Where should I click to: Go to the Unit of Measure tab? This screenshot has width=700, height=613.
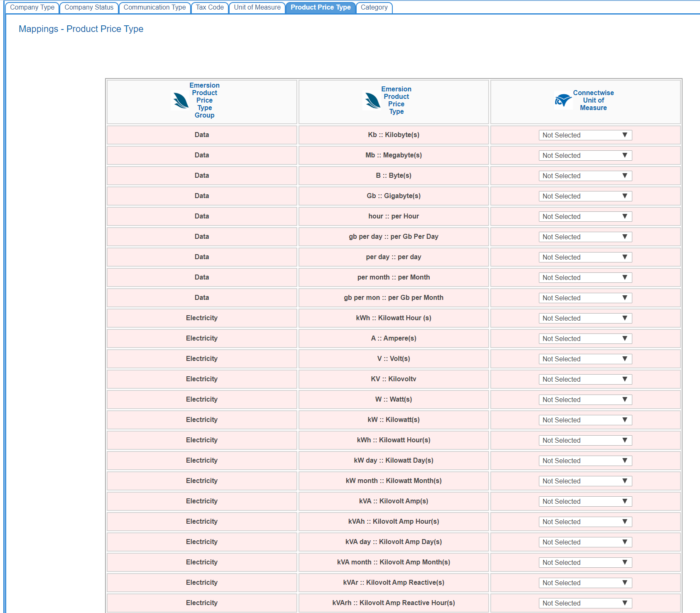257,7
